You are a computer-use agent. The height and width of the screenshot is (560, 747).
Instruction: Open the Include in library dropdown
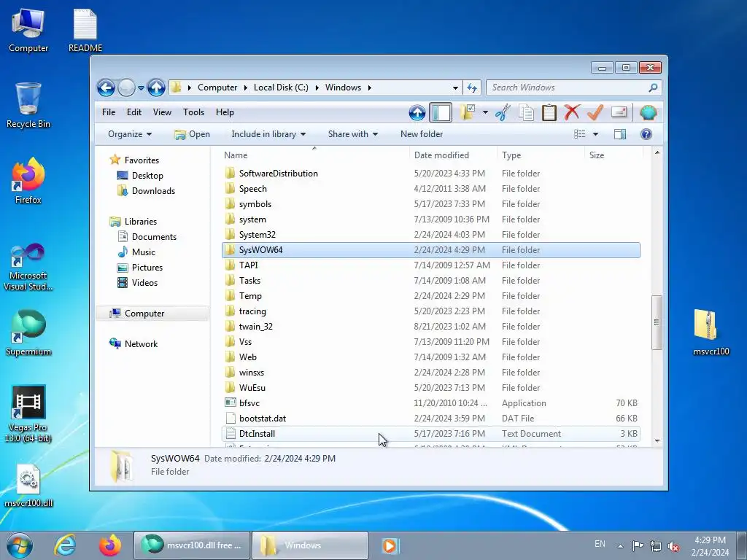click(x=268, y=134)
